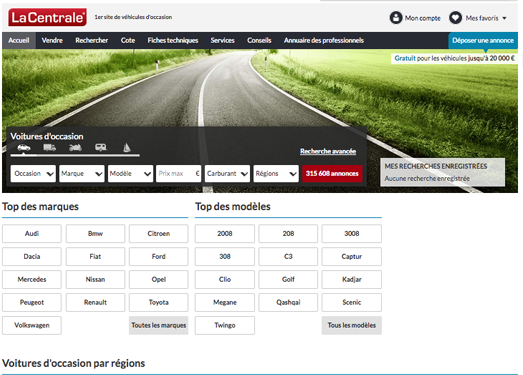
Task: Open Annuaire des professionnels menu item
Action: [x=324, y=40]
